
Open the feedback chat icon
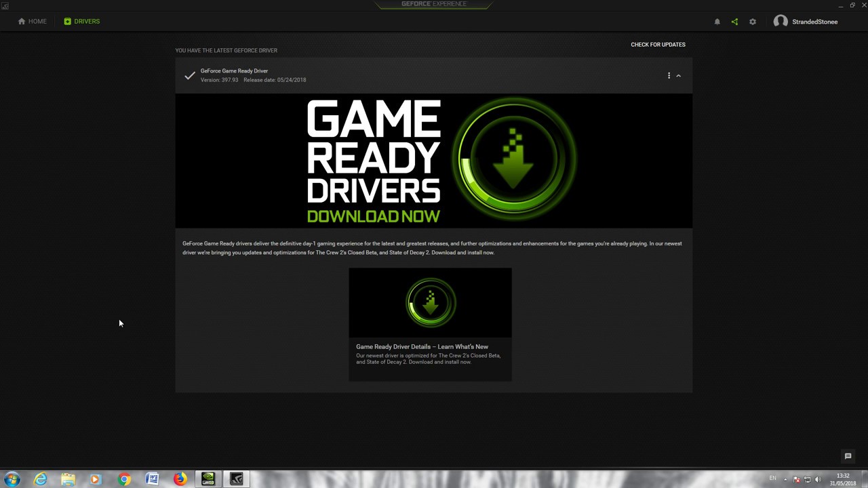[848, 456]
